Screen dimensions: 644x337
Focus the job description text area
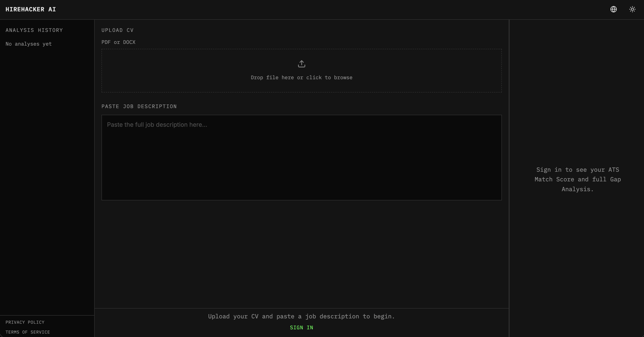pyautogui.click(x=301, y=163)
